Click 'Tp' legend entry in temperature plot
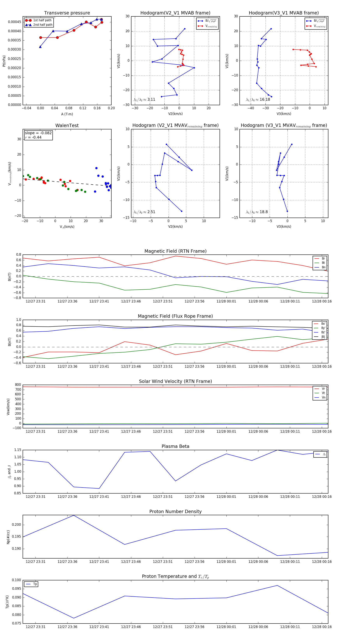This screenshot has height=644, width=351. pos(31,584)
